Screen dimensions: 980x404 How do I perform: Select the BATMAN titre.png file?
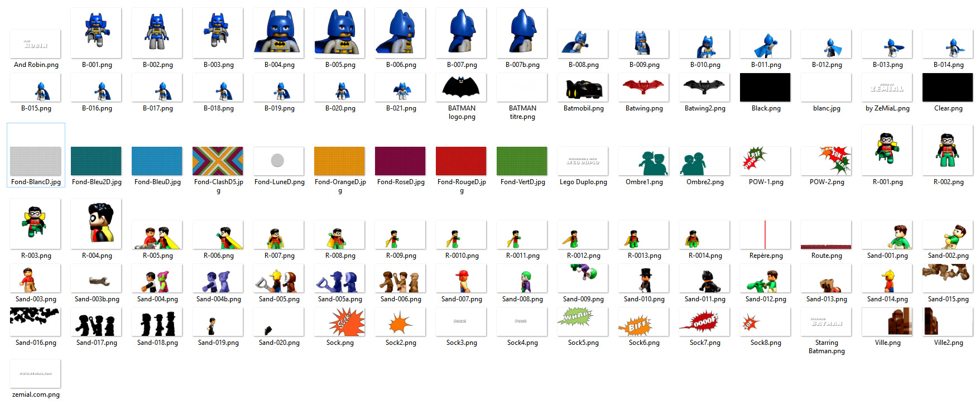522,88
